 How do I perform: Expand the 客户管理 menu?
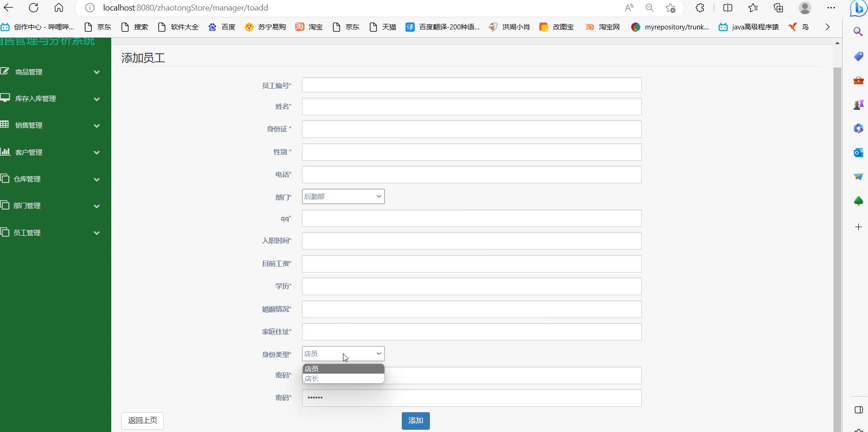pyautogui.click(x=51, y=153)
